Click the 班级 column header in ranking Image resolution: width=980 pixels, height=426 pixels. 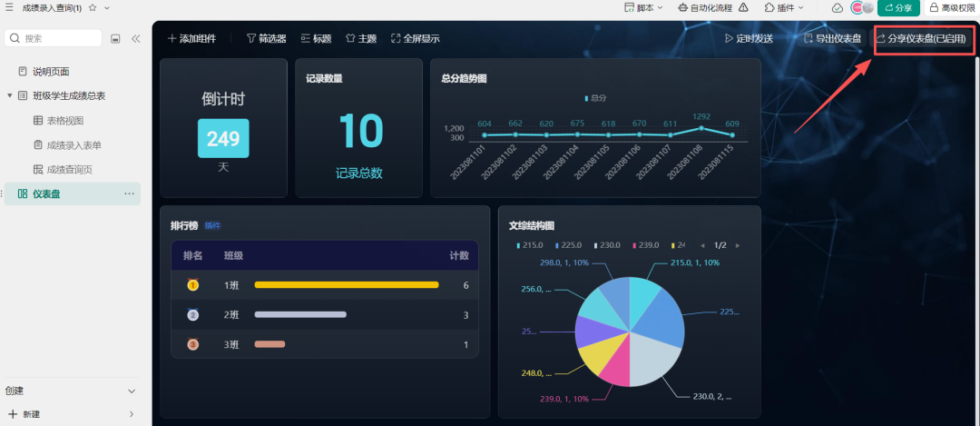(x=234, y=255)
